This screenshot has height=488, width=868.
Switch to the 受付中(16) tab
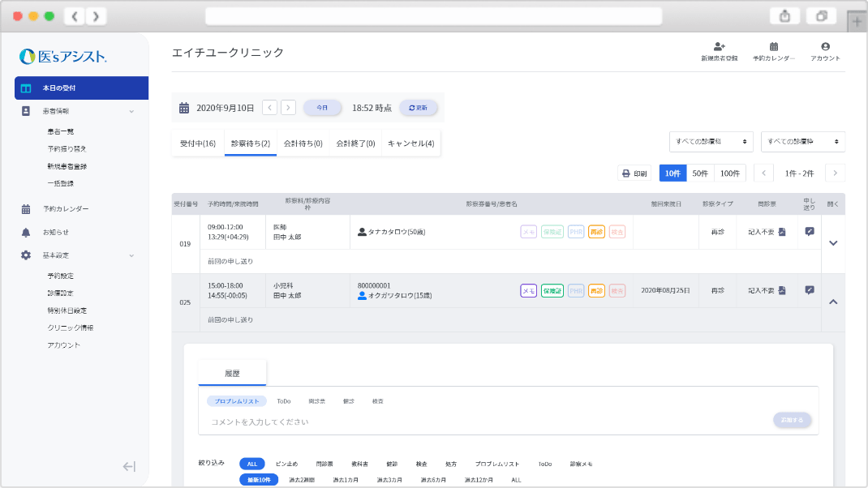[x=197, y=143]
